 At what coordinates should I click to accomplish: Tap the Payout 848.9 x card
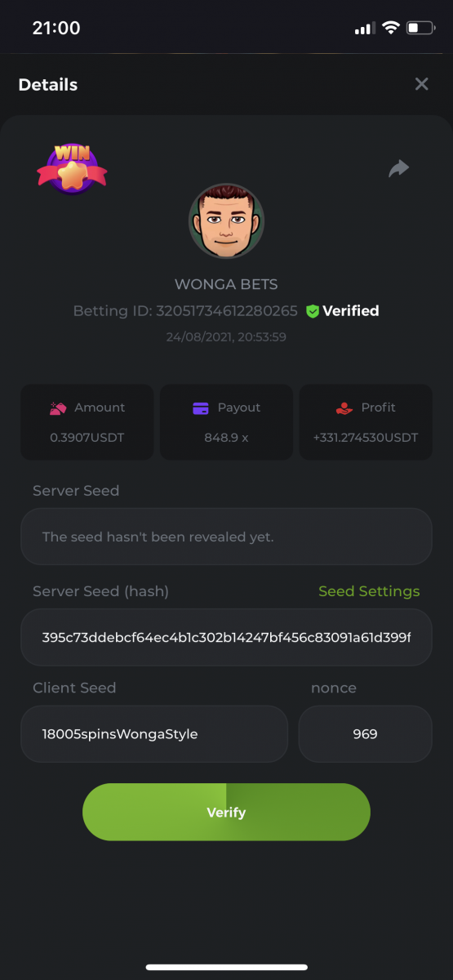[226, 422]
